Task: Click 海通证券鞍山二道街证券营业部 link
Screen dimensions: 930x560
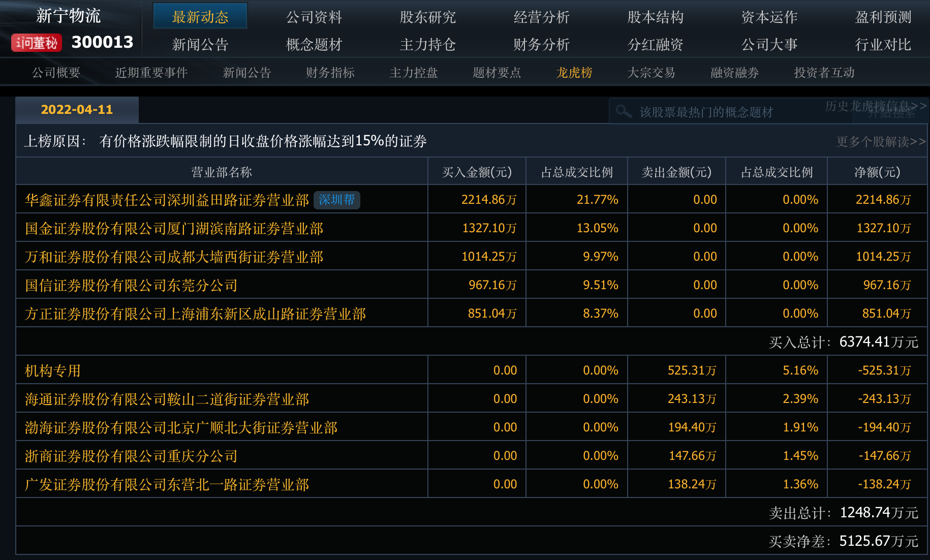Action: [x=167, y=399]
